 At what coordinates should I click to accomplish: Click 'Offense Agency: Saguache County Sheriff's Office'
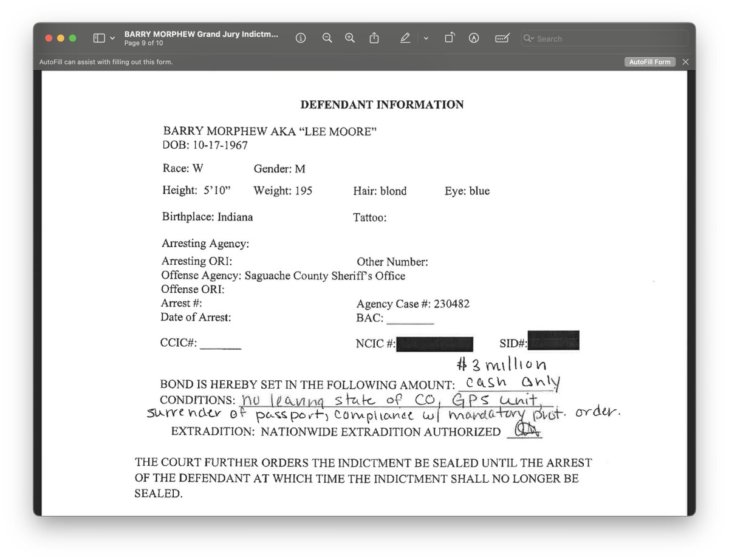(x=283, y=276)
